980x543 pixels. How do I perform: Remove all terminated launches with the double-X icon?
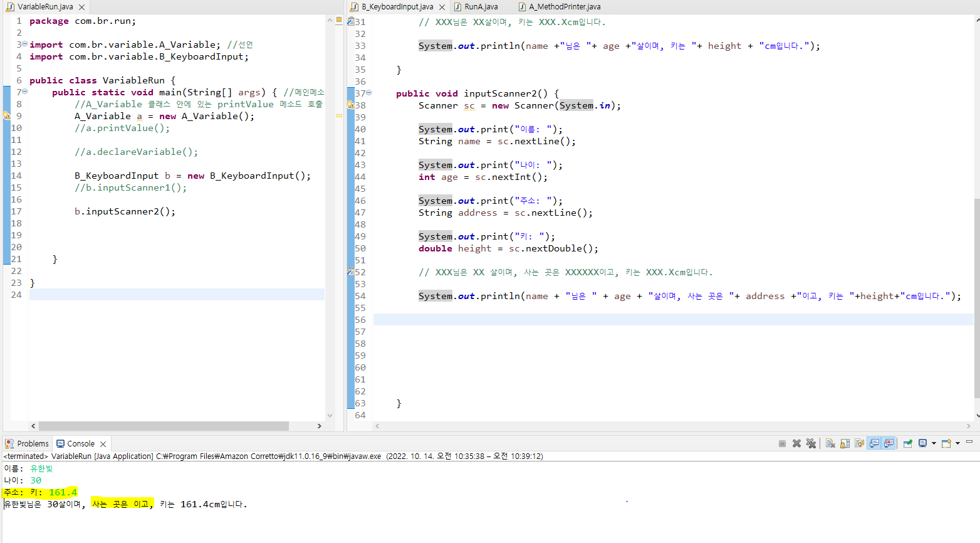(811, 443)
